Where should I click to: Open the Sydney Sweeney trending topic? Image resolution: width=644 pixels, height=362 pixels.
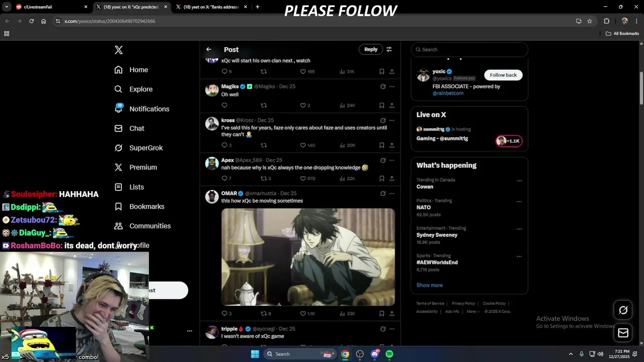tap(437, 235)
